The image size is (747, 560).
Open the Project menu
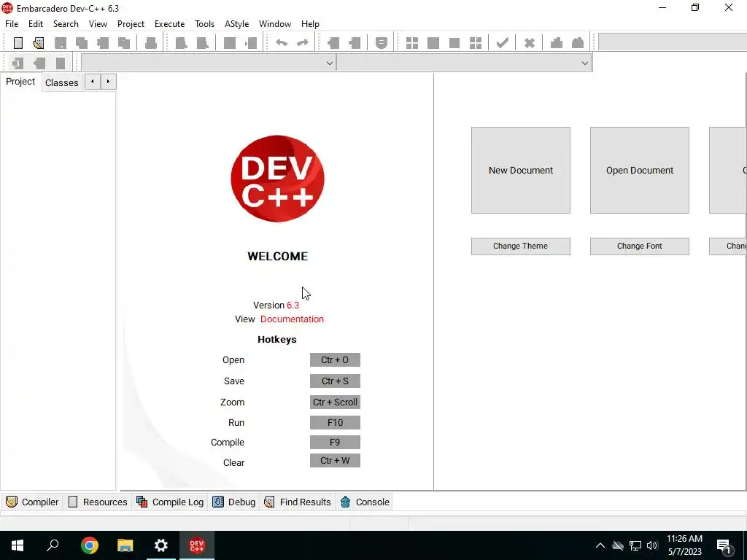point(131,24)
